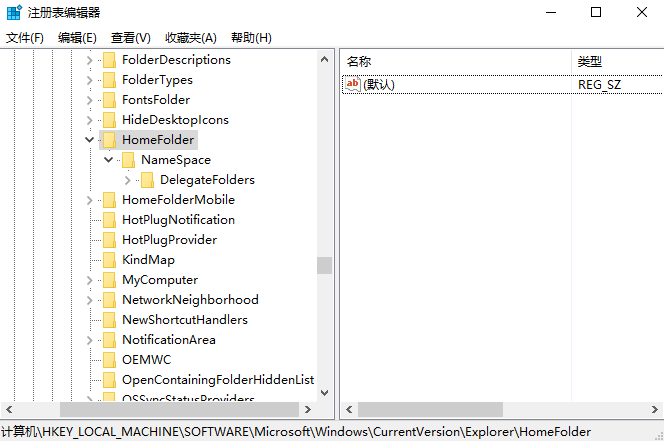This screenshot has height=441, width=664.
Task: Click the values pane scroll left arrow
Action: coord(349,410)
